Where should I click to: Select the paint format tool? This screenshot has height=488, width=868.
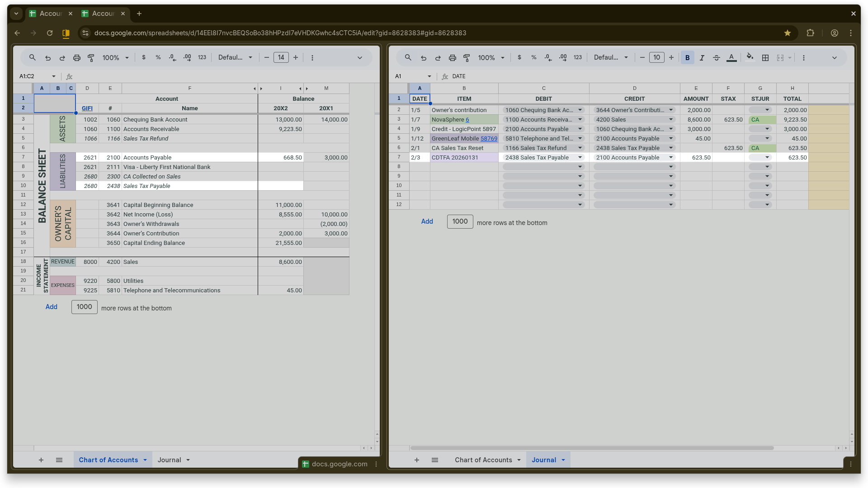467,57
